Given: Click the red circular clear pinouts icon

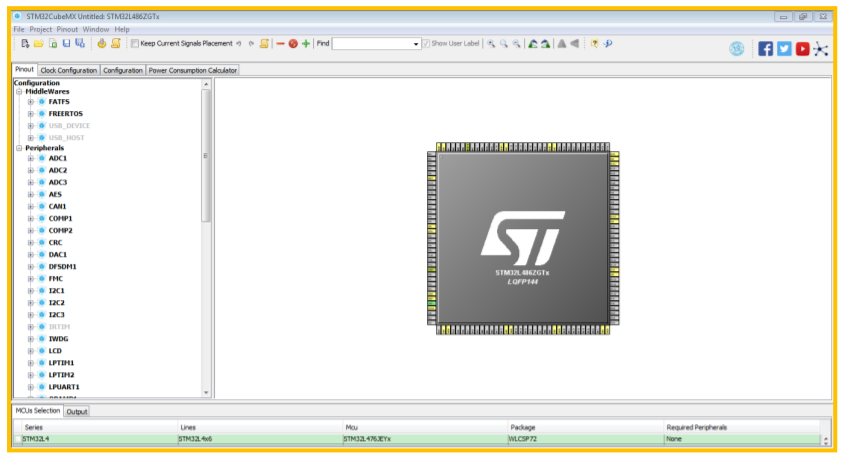Looking at the screenshot, I should [293, 44].
